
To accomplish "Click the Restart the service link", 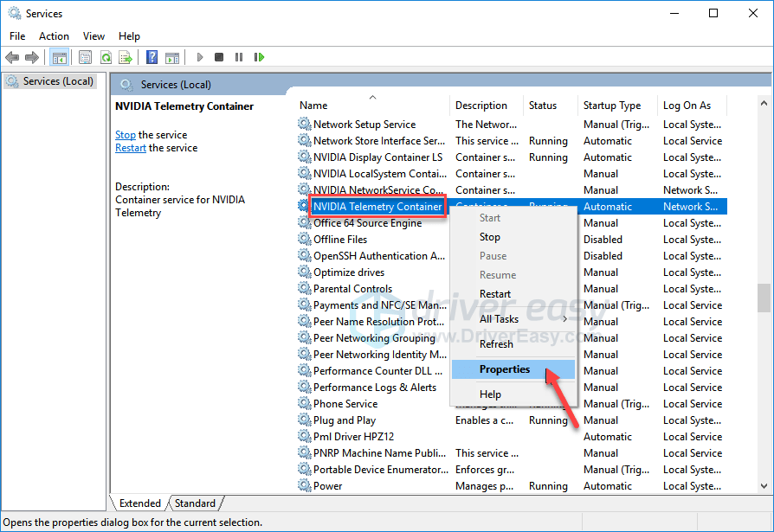I will pos(131,148).
